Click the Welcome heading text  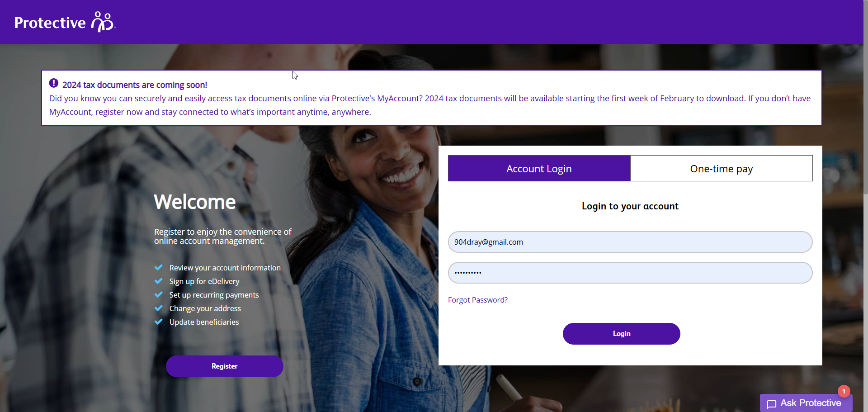(195, 202)
